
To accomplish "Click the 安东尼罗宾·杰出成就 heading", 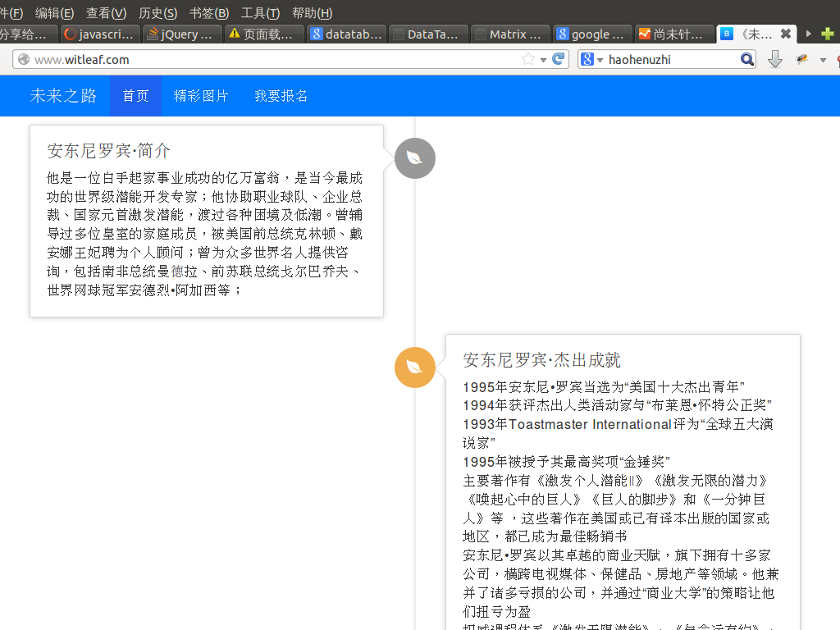I will pos(541,360).
